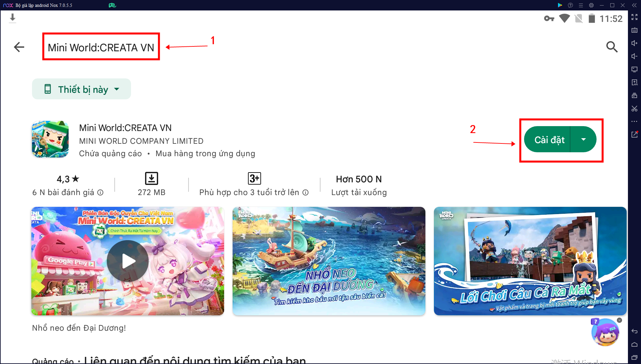Click the fullscreen icon atop the sidebar
641x364 pixels.
point(635,18)
